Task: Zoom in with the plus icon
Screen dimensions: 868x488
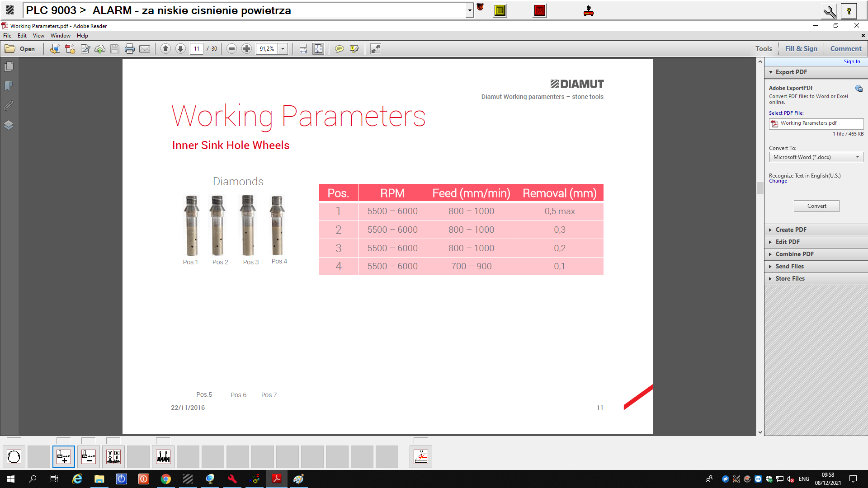Action: 246,49
